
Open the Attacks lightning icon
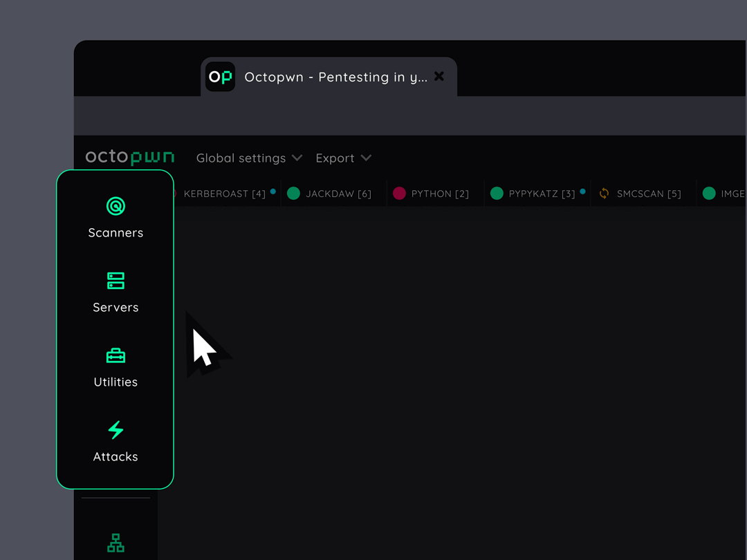(x=116, y=429)
